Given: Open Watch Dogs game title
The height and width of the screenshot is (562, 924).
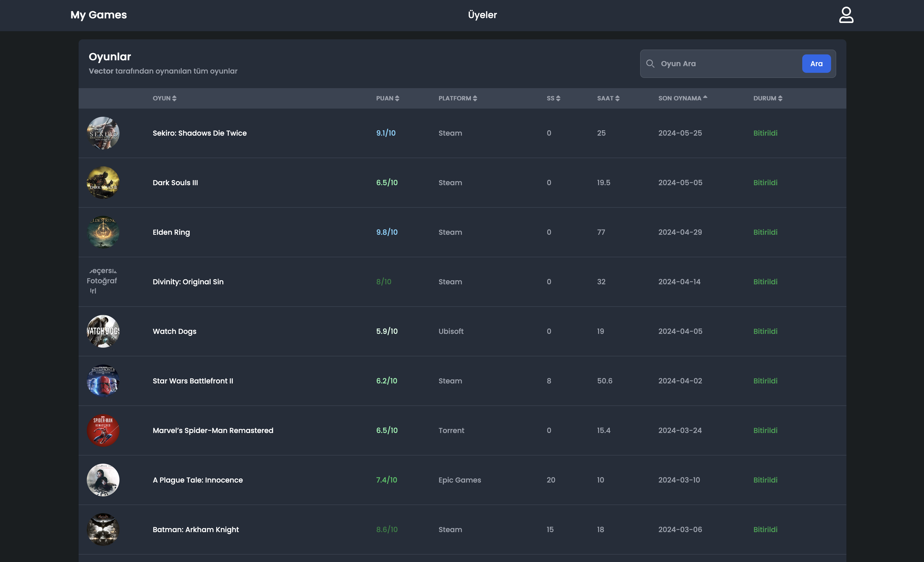Looking at the screenshot, I should click(x=174, y=332).
